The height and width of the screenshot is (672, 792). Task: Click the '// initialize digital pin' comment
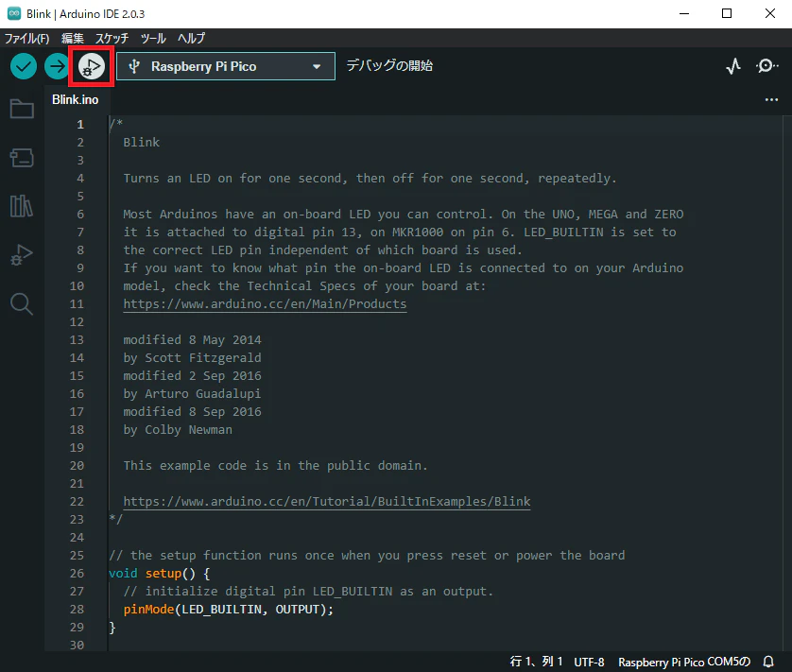(x=308, y=591)
